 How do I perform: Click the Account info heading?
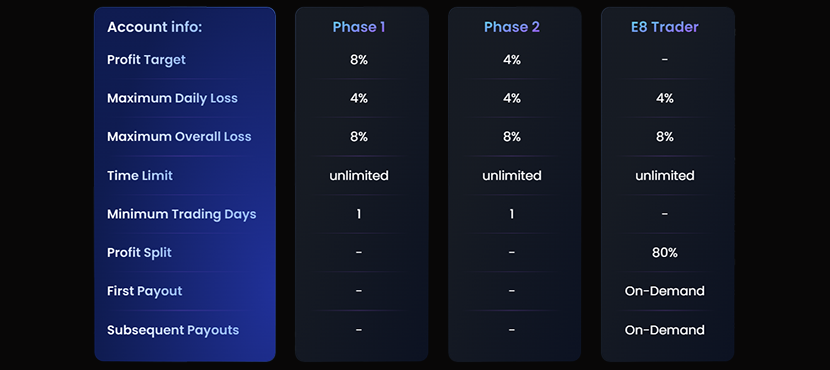pyautogui.click(x=155, y=27)
